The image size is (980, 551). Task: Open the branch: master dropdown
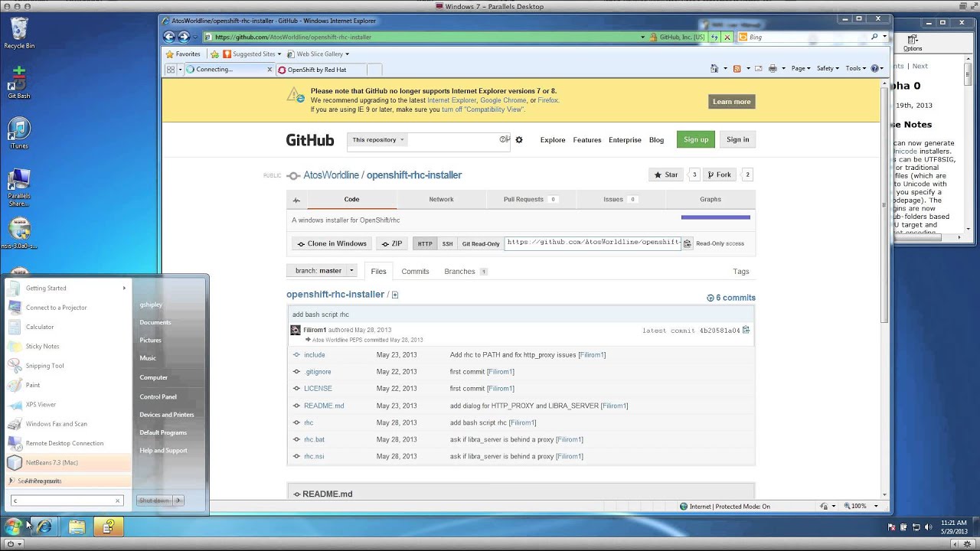pyautogui.click(x=322, y=270)
